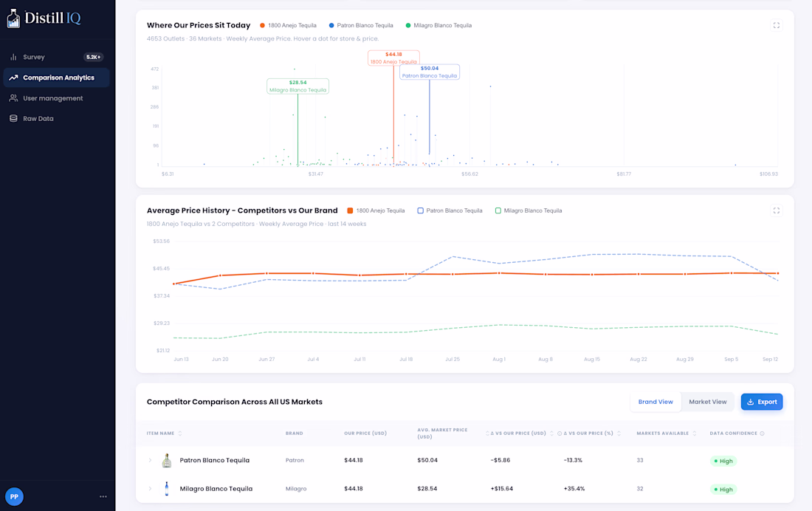Click the $50.04 avg market price cell
Screen dimensions: 812x511
427,460
